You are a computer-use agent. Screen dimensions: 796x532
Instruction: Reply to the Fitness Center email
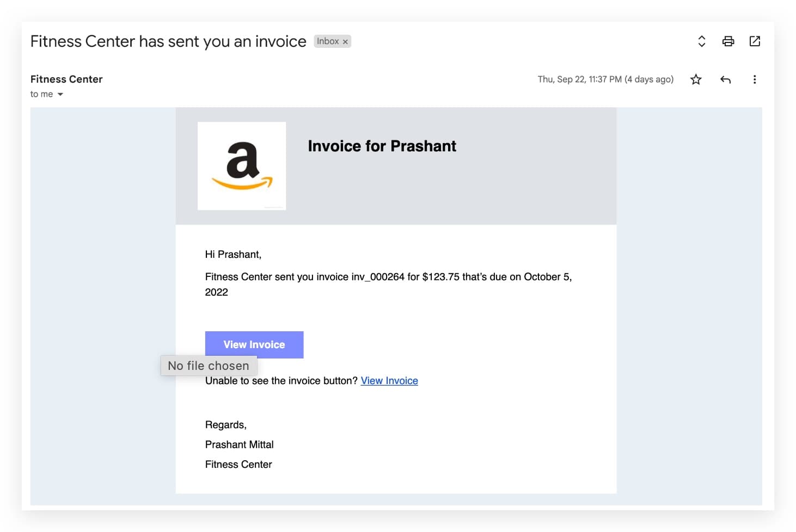725,79
